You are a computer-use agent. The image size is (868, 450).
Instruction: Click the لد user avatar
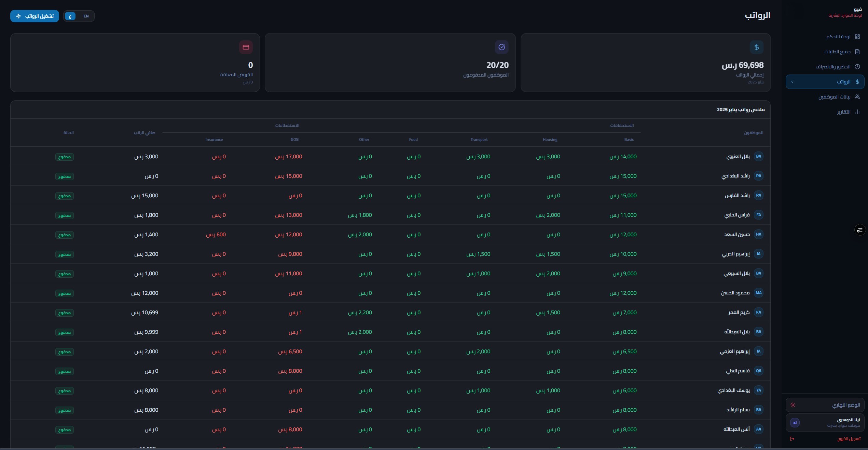795,423
